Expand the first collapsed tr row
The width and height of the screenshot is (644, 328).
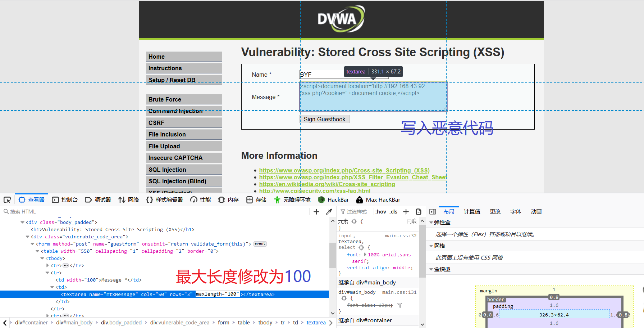tap(47, 266)
